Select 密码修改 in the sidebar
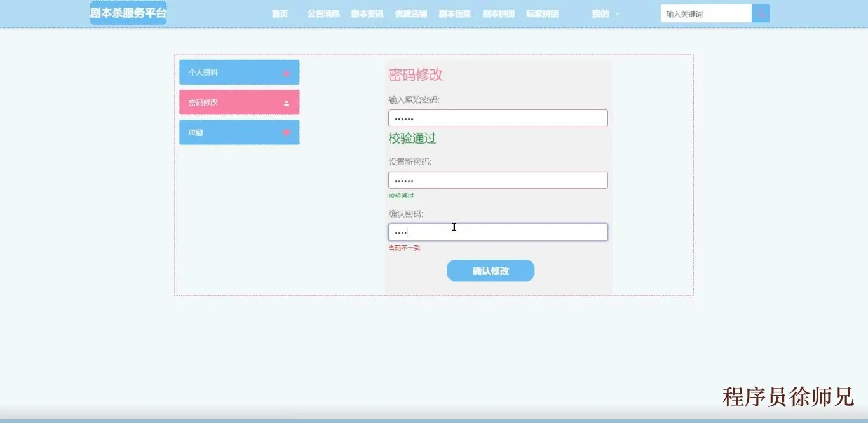This screenshot has width=868, height=423. tap(239, 102)
